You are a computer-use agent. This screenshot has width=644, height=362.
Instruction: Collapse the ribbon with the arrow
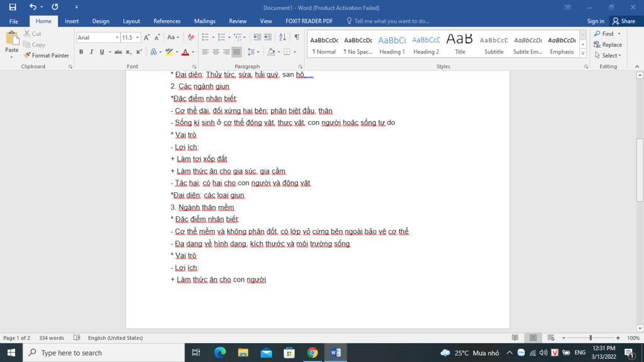point(637,67)
